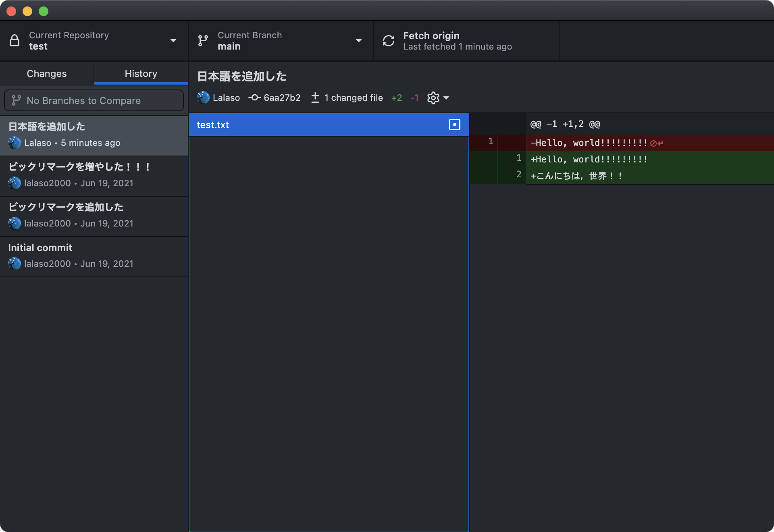Click the Current Branch git-branch icon
774x532 pixels.
pyautogui.click(x=203, y=41)
